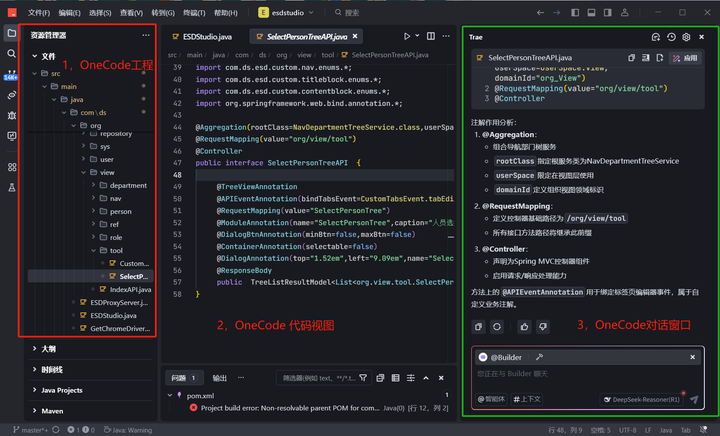Regenerate the Trae chat response
The image size is (720, 436).
pyautogui.click(x=497, y=327)
